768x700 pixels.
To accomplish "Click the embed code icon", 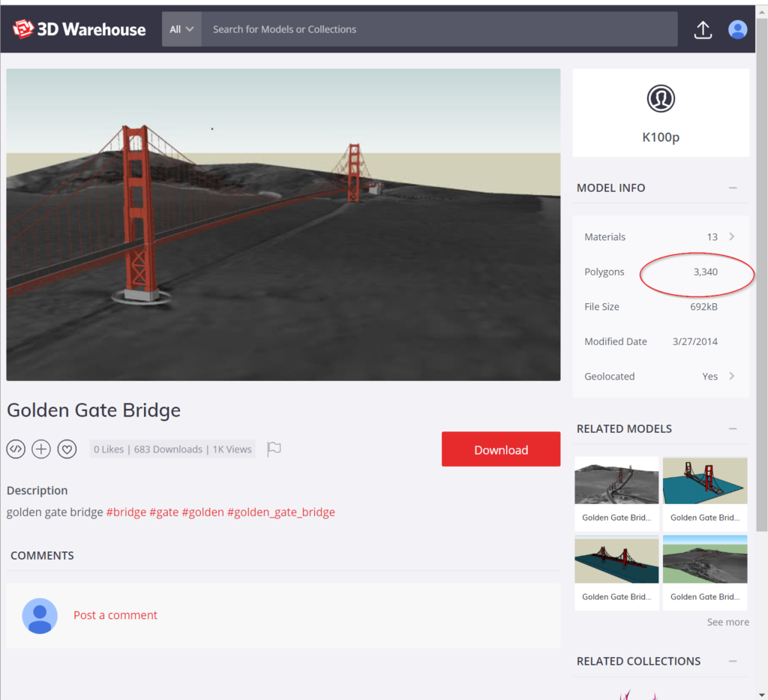I will 16,449.
